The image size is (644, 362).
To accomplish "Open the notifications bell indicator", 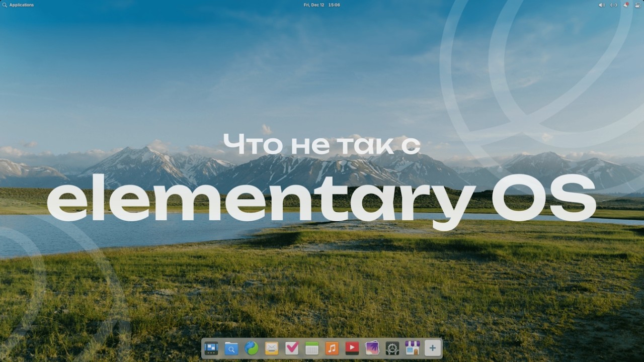I will pos(626,5).
